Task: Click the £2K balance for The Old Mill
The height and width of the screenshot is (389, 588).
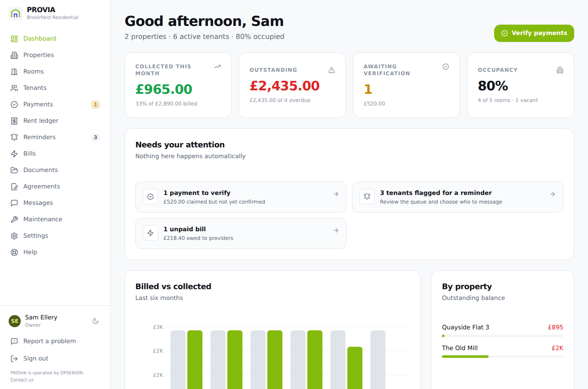Action: click(x=557, y=348)
